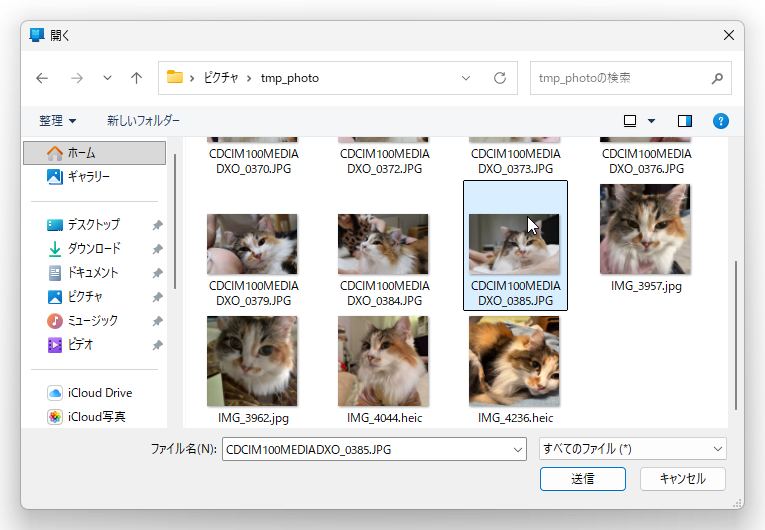Click the magnifier search icon

point(717,78)
